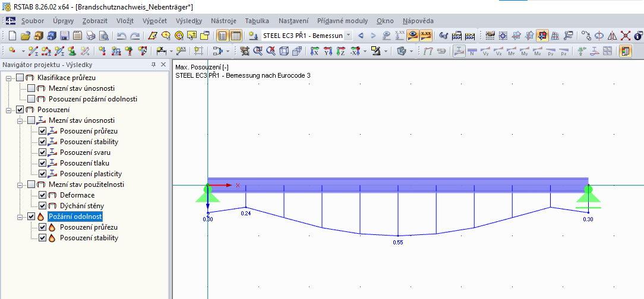Toggle the show results eye icon

(413, 36)
